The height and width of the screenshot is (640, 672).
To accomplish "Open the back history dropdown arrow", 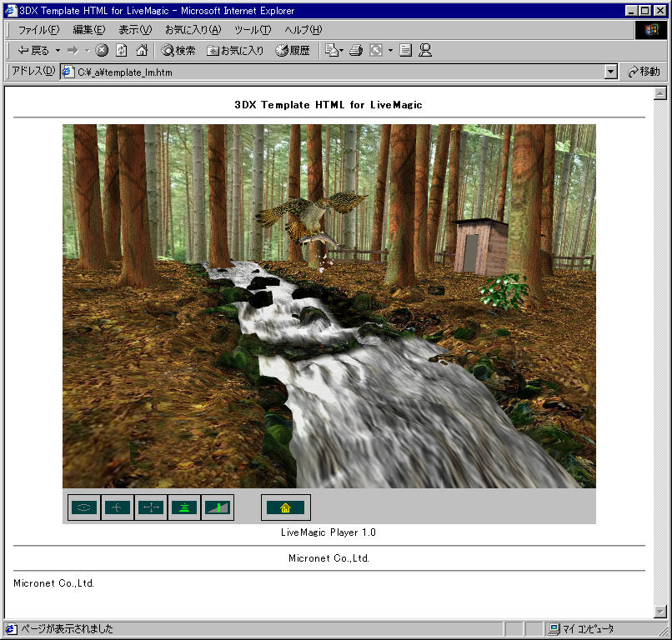I will click(58, 51).
